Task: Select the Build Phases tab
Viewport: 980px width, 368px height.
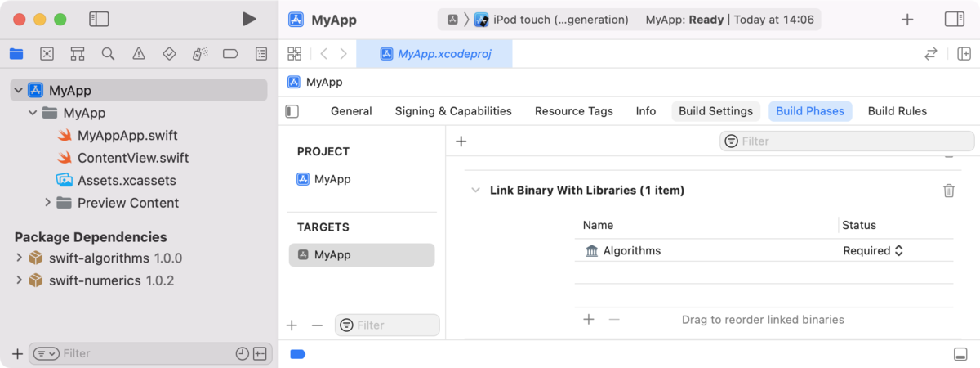Action: 810,111
